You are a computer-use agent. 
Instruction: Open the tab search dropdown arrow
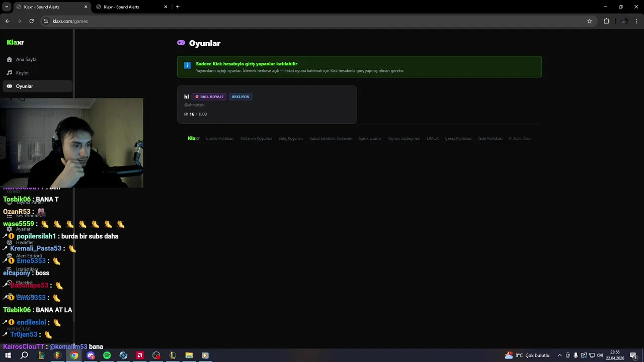7,7
